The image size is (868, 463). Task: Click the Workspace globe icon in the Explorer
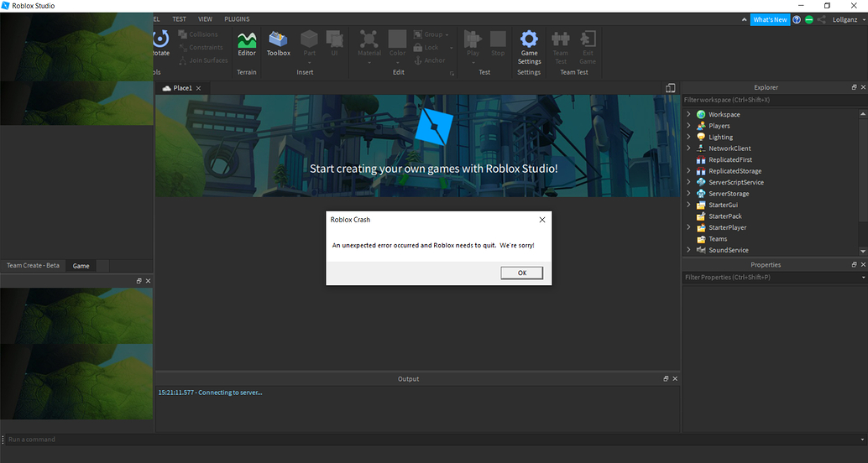click(702, 115)
